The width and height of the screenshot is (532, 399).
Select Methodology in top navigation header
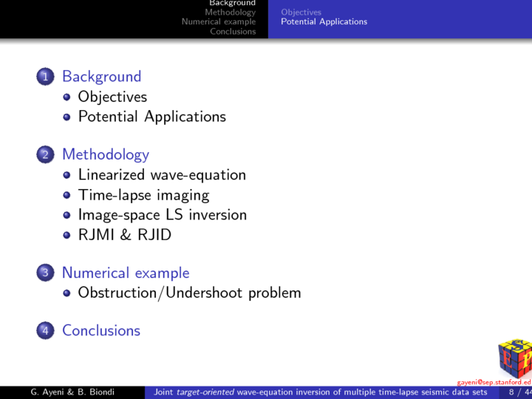tap(231, 13)
